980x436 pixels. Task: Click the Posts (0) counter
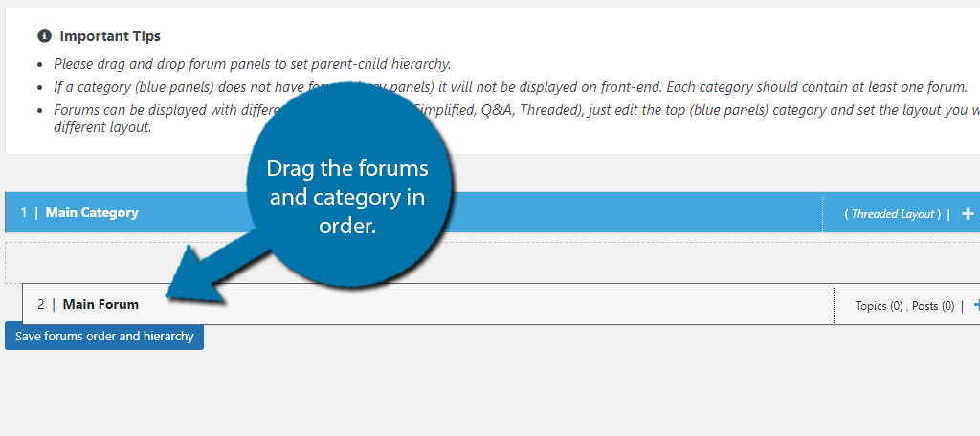(x=933, y=305)
